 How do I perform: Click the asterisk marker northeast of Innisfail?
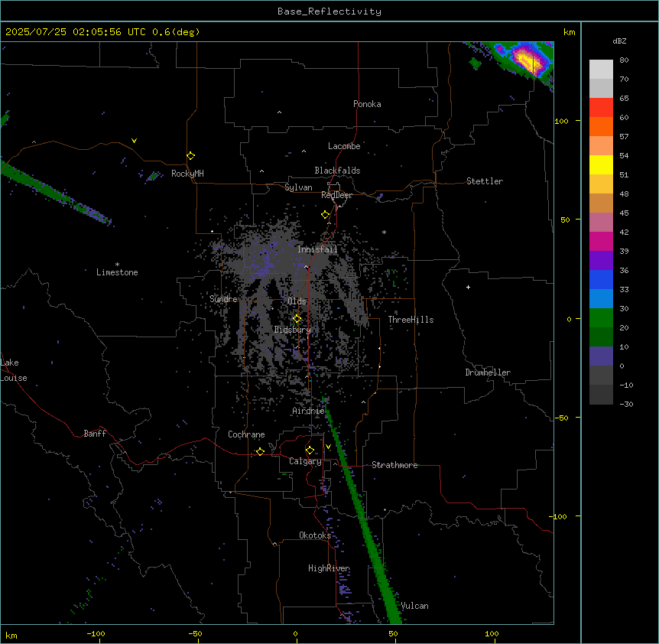(384, 232)
